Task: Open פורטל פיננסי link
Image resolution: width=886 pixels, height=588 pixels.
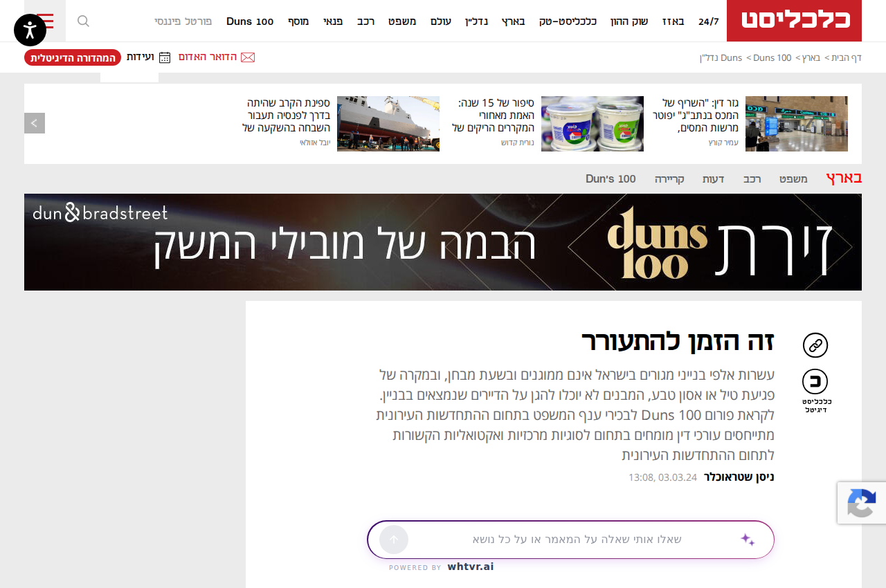Action: [x=183, y=21]
